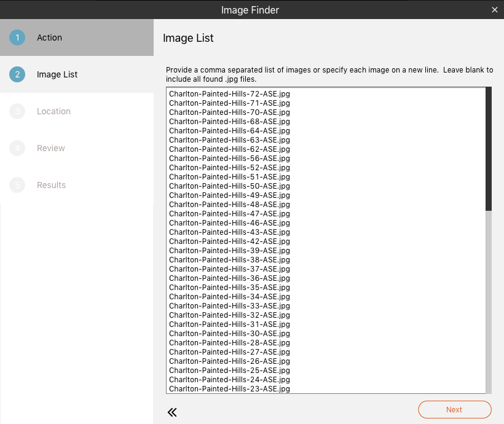Screen dimensions: 504x424
Task: Open the Review step
Action: 77,149
